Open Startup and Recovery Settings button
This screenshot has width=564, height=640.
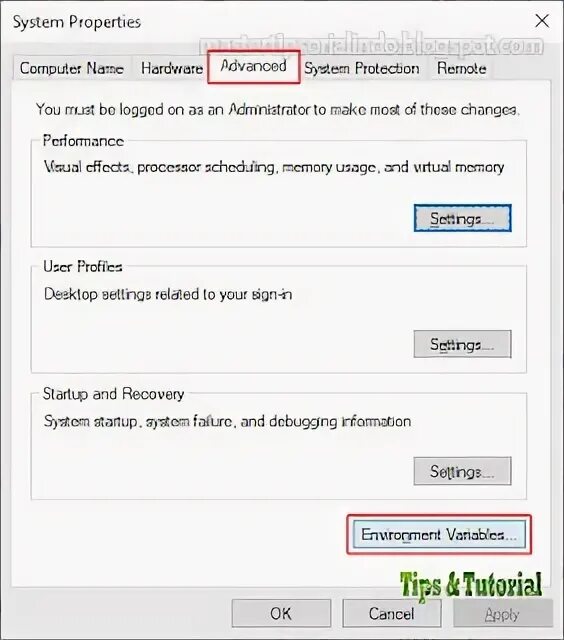coord(462,471)
